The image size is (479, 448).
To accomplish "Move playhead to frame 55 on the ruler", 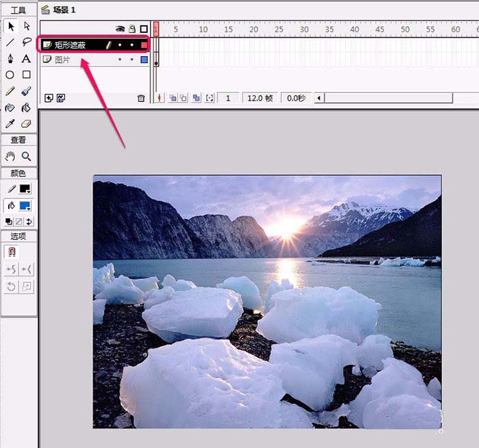I will (x=430, y=29).
